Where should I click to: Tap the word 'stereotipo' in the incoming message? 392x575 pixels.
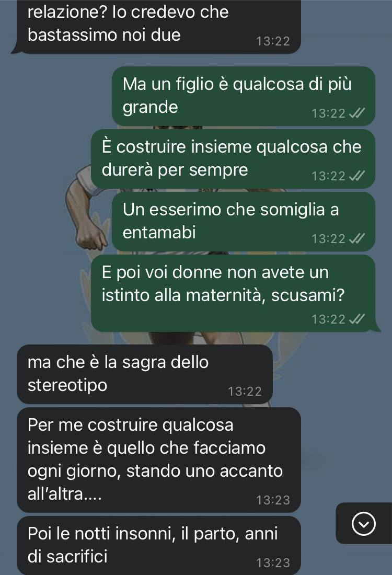(67, 385)
